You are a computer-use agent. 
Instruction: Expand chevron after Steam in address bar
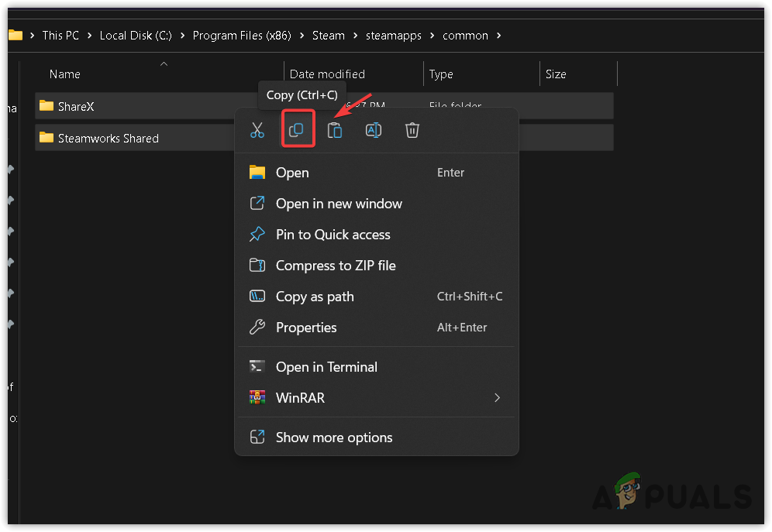click(354, 36)
